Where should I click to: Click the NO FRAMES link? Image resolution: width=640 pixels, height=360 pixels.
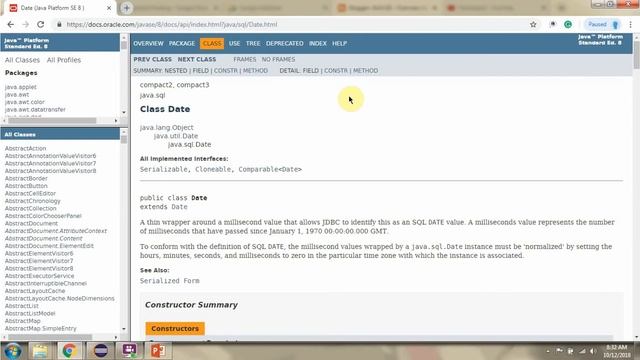[278, 59]
